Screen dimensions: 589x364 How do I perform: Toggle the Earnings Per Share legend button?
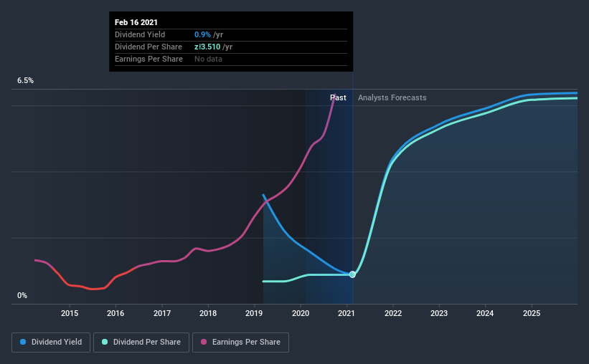tap(240, 343)
